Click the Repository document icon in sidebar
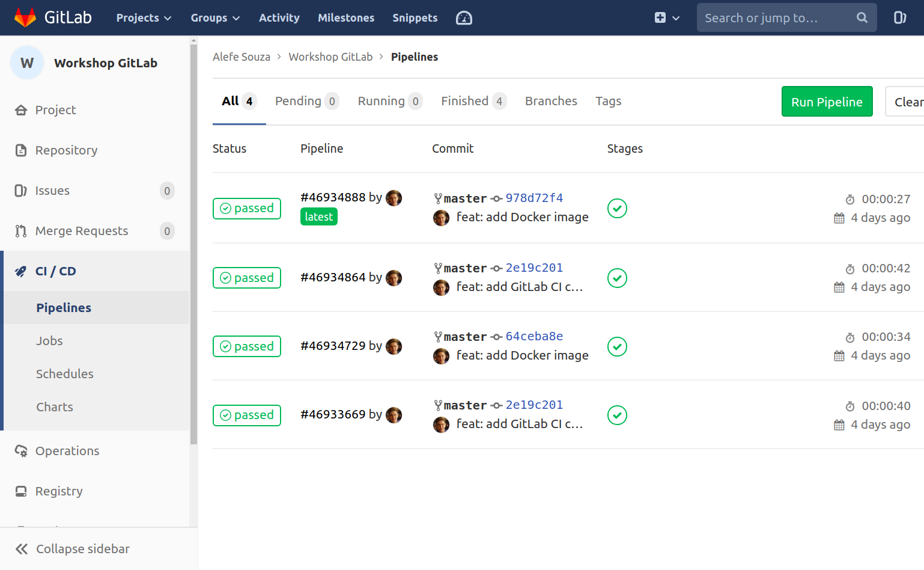The height and width of the screenshot is (570, 924). point(21,150)
